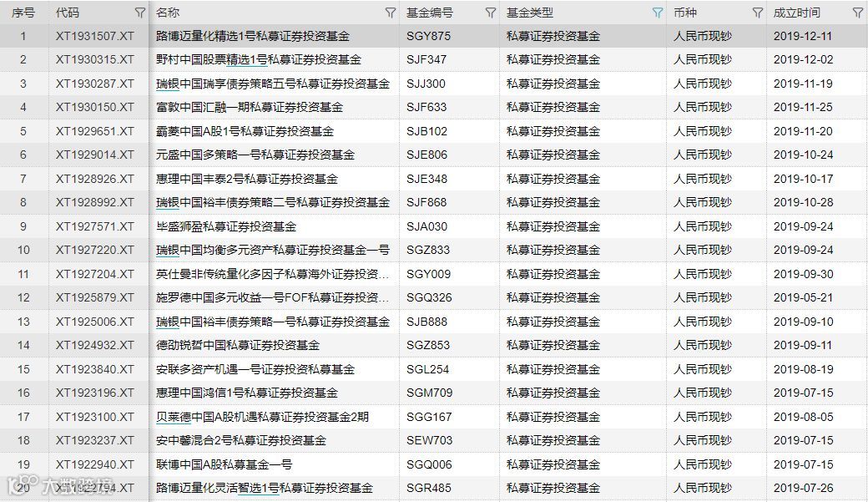This screenshot has height=502, width=868.
Task: Sort by 序号 column header
Action: [x=23, y=13]
